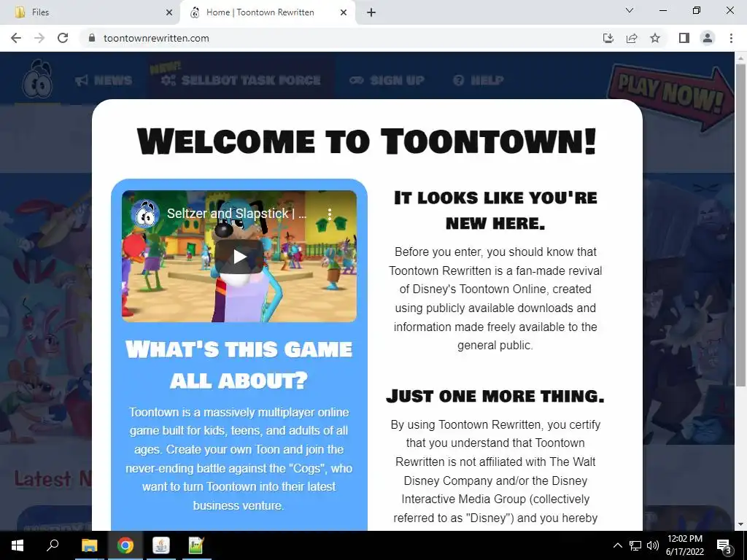This screenshot has width=747, height=560.
Task: Play the Seltzer and Slapstick video
Action: click(x=239, y=257)
